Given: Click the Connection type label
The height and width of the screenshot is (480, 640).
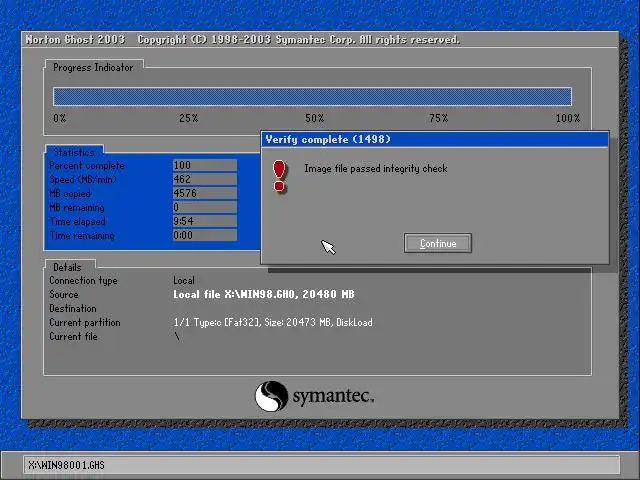Looking at the screenshot, I should tap(83, 281).
